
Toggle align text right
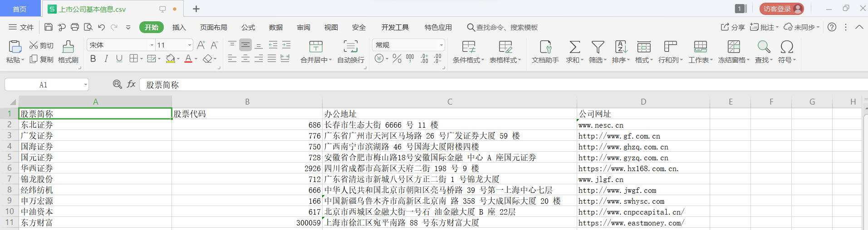(x=259, y=58)
